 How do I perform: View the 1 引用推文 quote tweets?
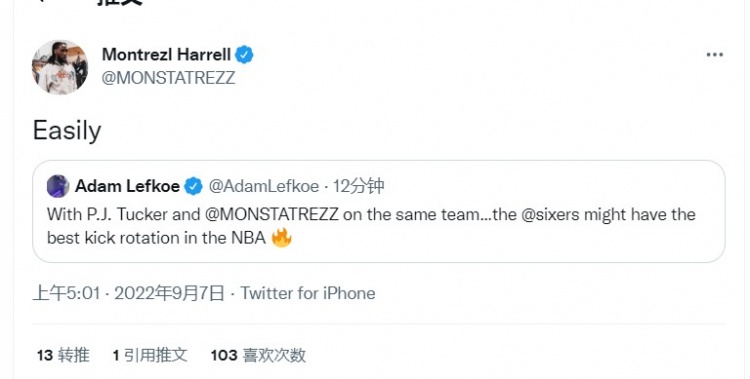[150, 355]
